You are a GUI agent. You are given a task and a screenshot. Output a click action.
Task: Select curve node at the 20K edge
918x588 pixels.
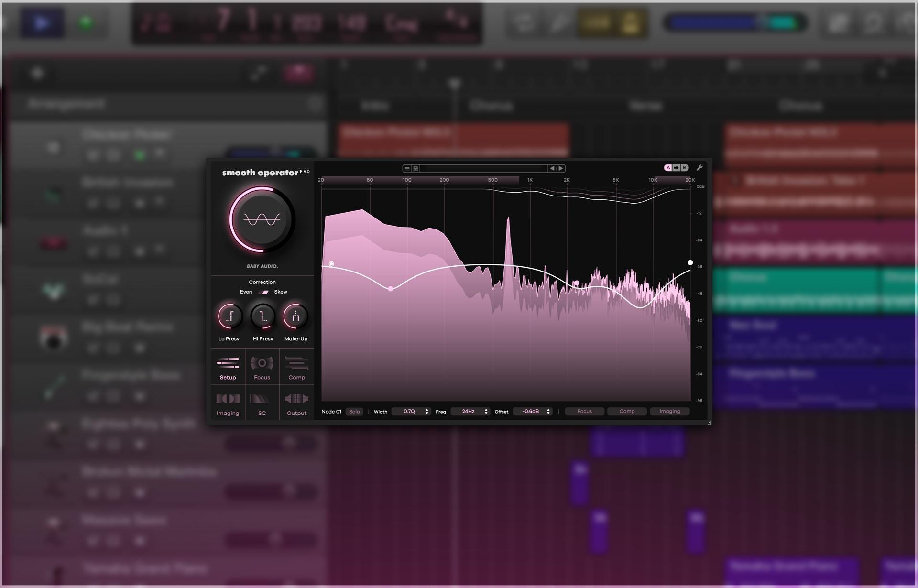click(690, 262)
